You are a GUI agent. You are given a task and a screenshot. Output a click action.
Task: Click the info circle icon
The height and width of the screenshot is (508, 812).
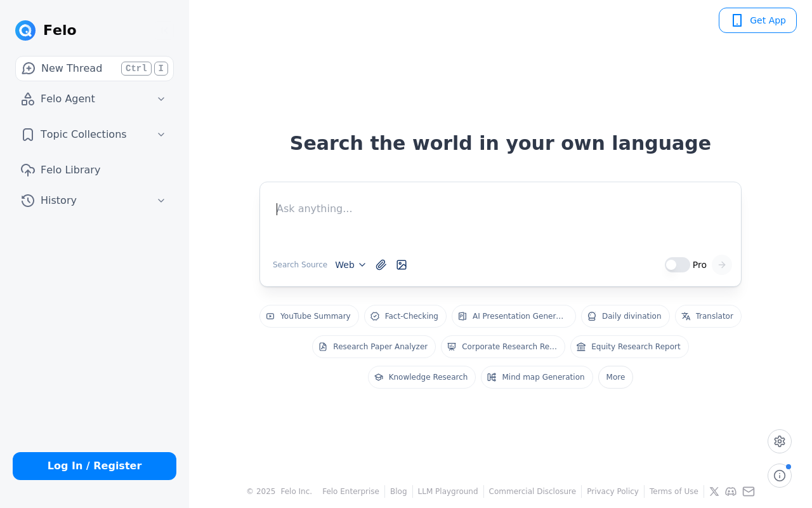click(x=780, y=476)
